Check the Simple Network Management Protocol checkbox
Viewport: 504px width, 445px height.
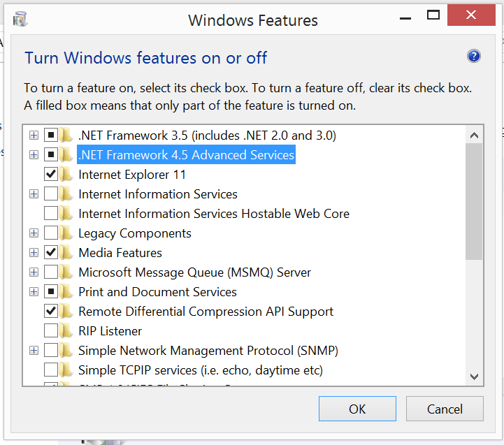click(51, 351)
